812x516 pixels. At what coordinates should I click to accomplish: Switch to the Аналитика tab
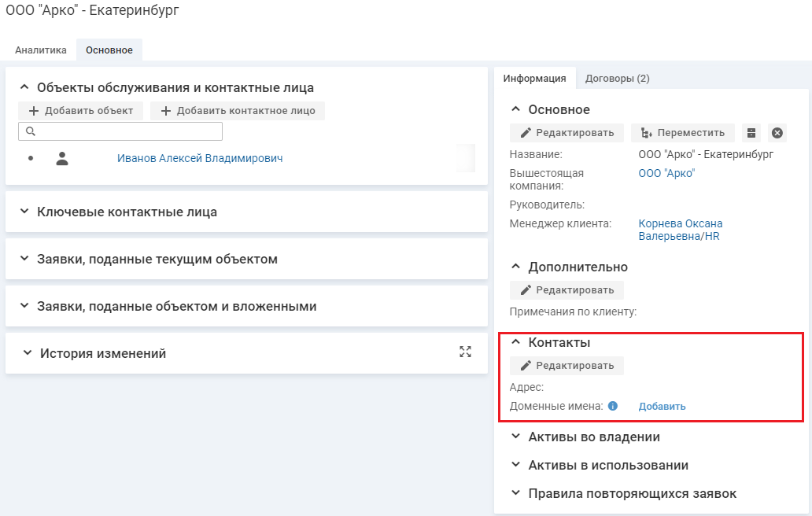(x=41, y=50)
